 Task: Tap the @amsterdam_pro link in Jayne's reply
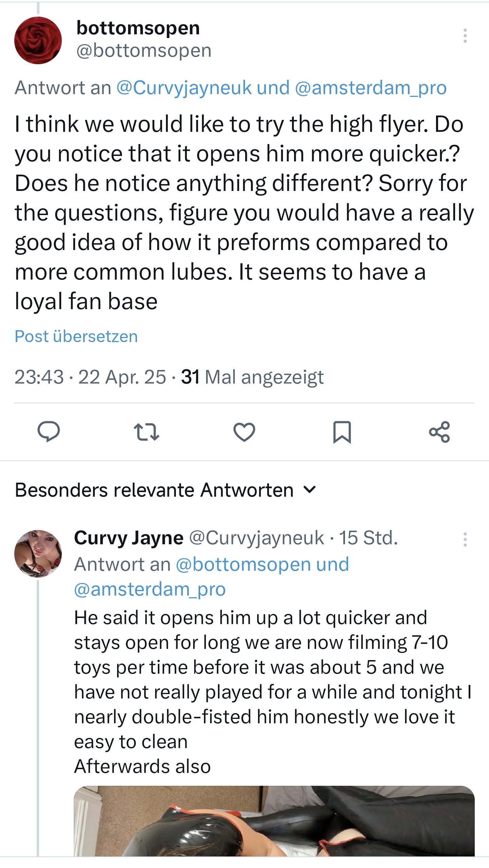point(150,589)
